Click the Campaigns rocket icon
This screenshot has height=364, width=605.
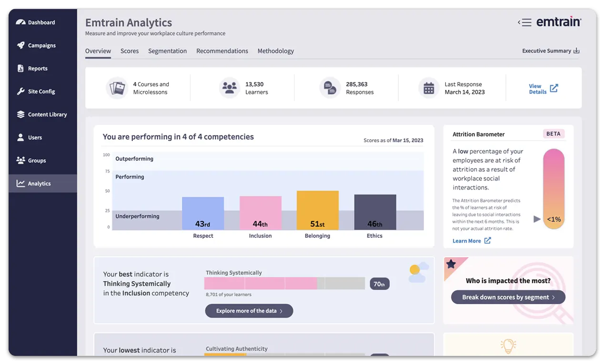(20, 45)
